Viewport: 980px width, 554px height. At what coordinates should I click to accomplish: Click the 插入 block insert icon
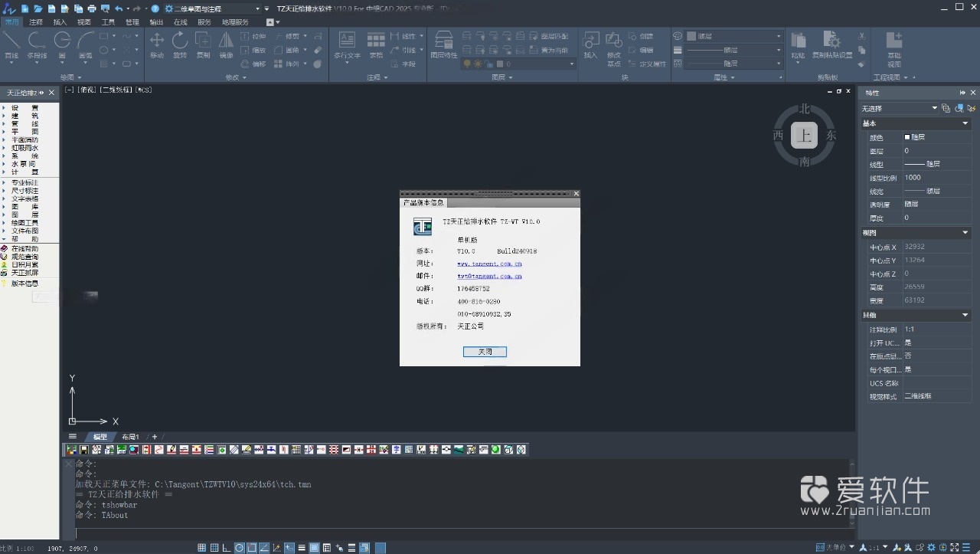pos(590,45)
